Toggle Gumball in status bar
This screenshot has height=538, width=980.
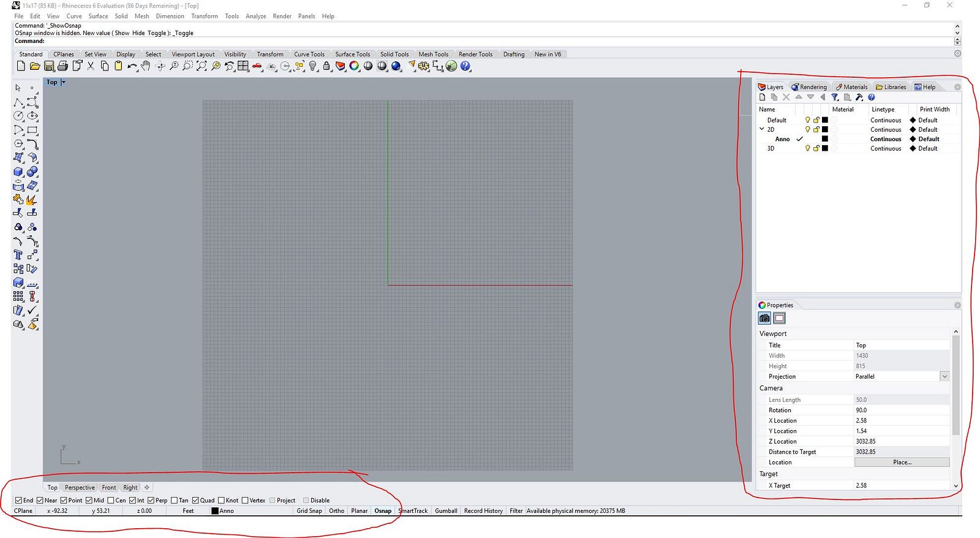pyautogui.click(x=446, y=510)
